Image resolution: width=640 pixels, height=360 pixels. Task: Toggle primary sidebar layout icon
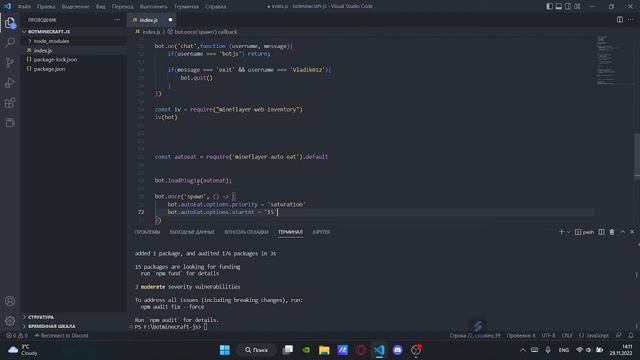549,6
